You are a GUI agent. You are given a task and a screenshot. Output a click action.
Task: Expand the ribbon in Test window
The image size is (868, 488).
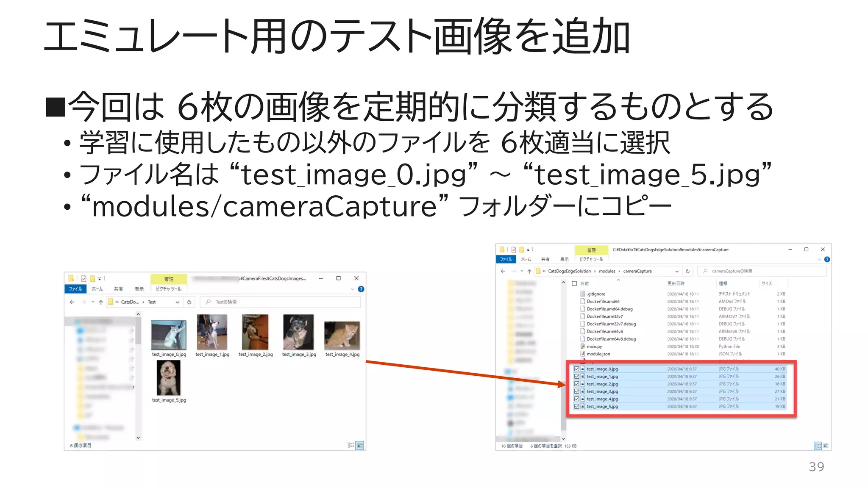click(x=353, y=289)
